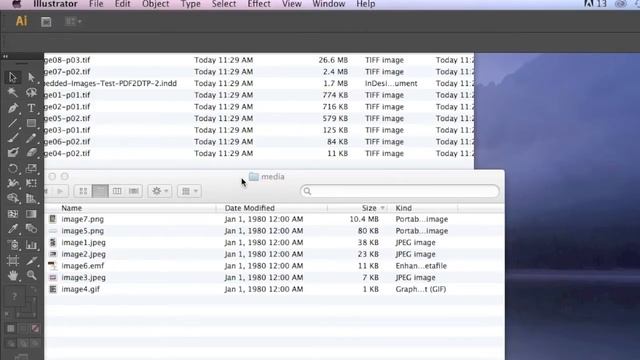The width and height of the screenshot is (640, 360).
Task: Select the Blend tool
Action: coord(31,229)
